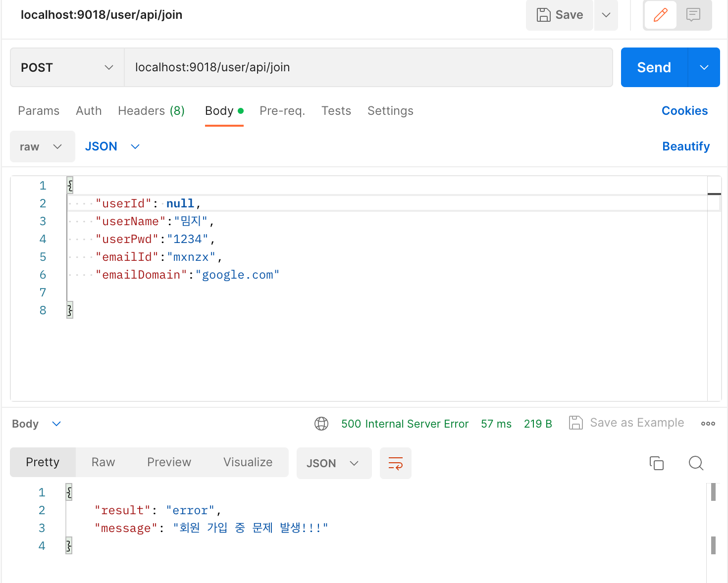Viewport: 728px width, 583px height.
Task: Click the "1234" password value
Action: (188, 239)
